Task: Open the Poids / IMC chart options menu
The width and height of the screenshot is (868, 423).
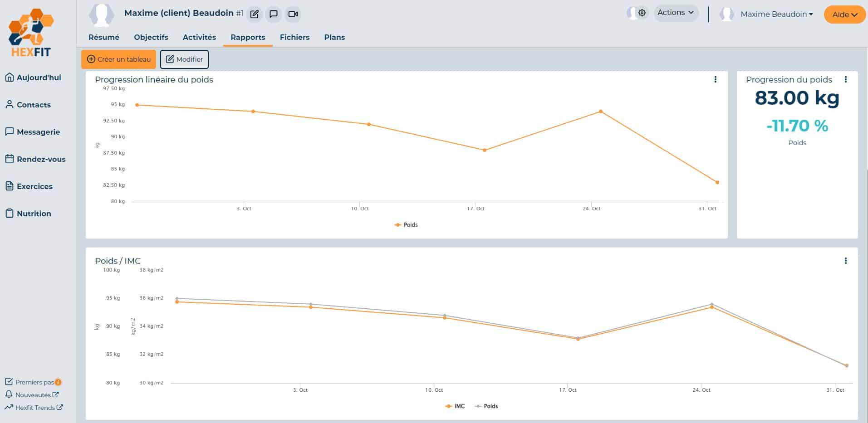Action: coord(846,261)
